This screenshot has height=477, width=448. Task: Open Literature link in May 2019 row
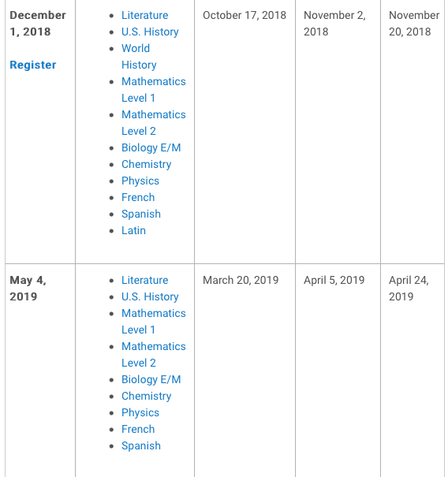tap(145, 280)
